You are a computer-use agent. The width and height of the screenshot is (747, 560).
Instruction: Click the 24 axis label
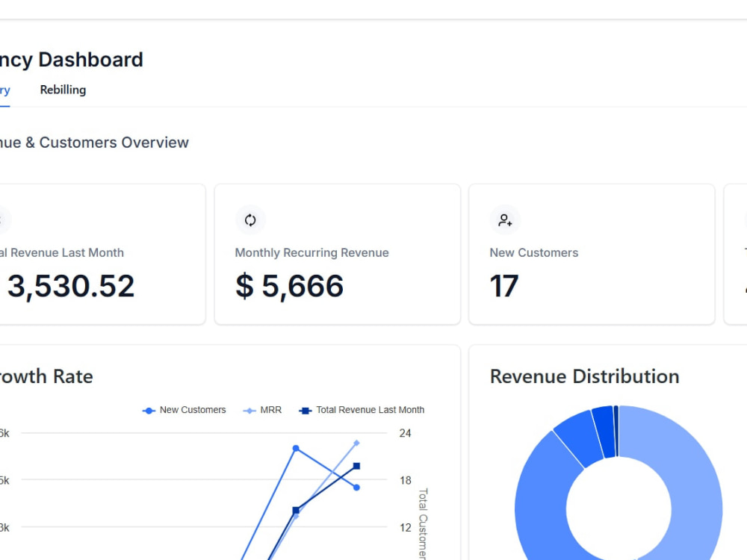pos(405,433)
